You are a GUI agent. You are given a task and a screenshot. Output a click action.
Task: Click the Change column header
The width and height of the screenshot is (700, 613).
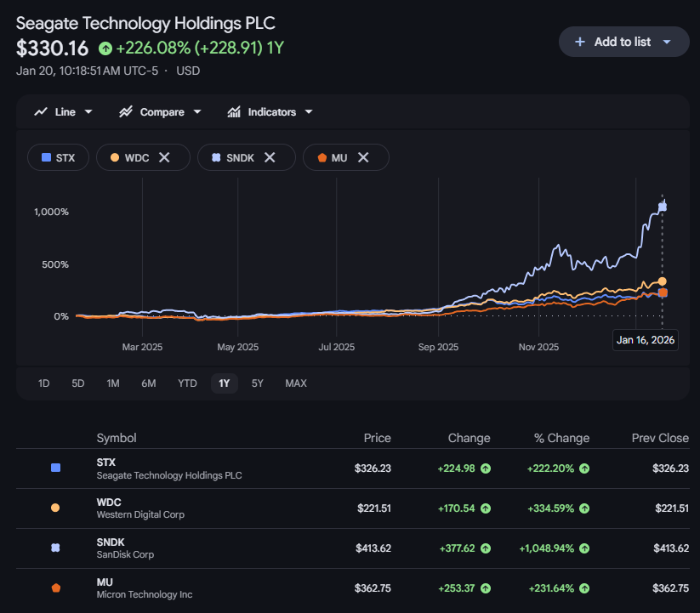pyautogui.click(x=469, y=438)
